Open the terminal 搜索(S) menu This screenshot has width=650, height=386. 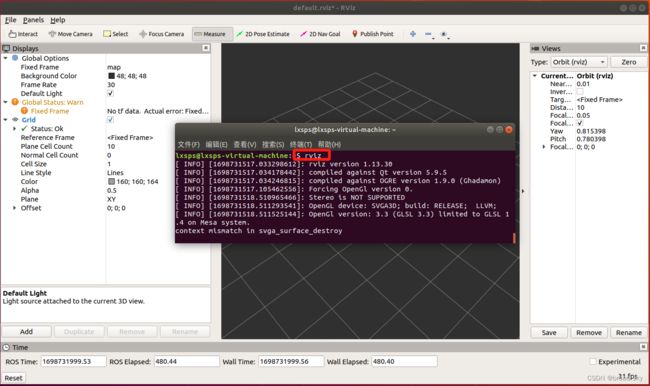[273, 144]
